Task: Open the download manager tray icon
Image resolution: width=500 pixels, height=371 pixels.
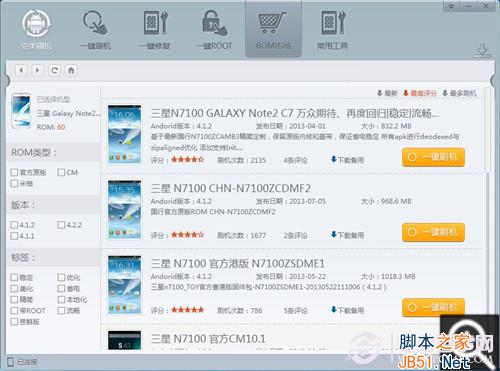Action: (x=482, y=50)
